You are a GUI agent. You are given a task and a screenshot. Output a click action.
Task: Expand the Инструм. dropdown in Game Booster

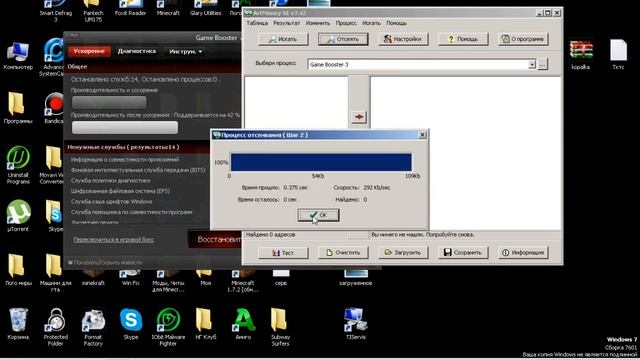[185, 51]
